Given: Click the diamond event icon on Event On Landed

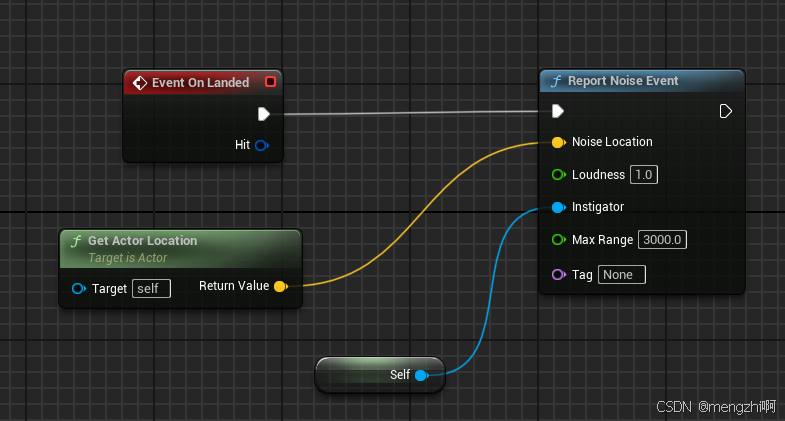Looking at the screenshot, I should coord(140,83).
